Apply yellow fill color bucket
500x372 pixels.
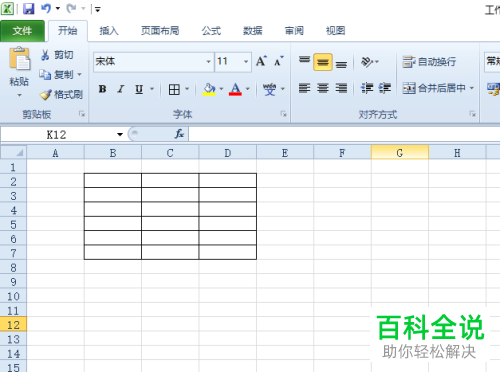click(x=209, y=89)
